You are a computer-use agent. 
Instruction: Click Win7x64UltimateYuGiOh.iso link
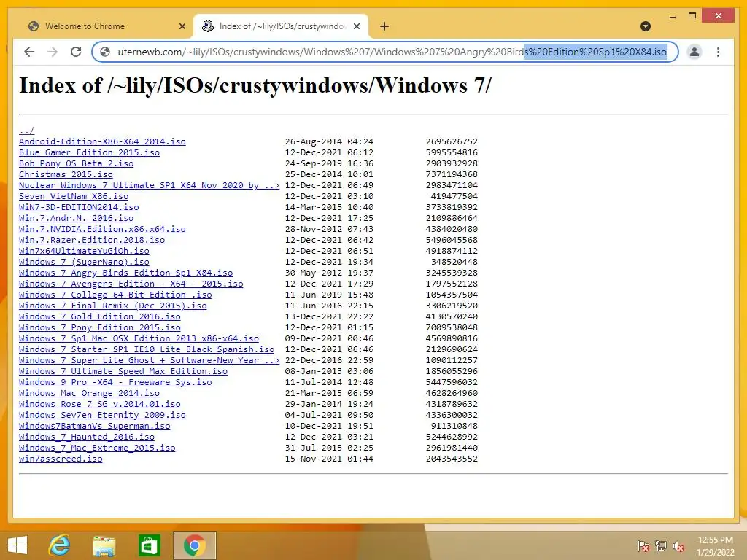coord(84,251)
